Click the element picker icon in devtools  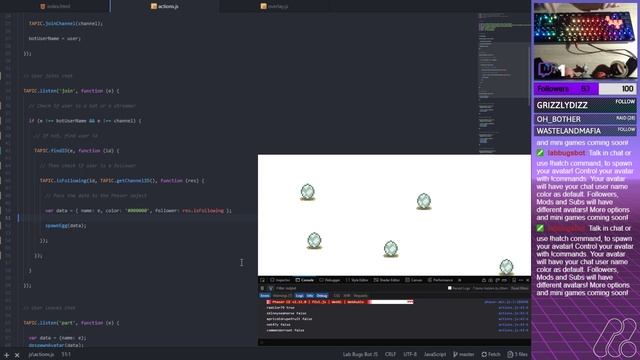[x=262, y=280]
